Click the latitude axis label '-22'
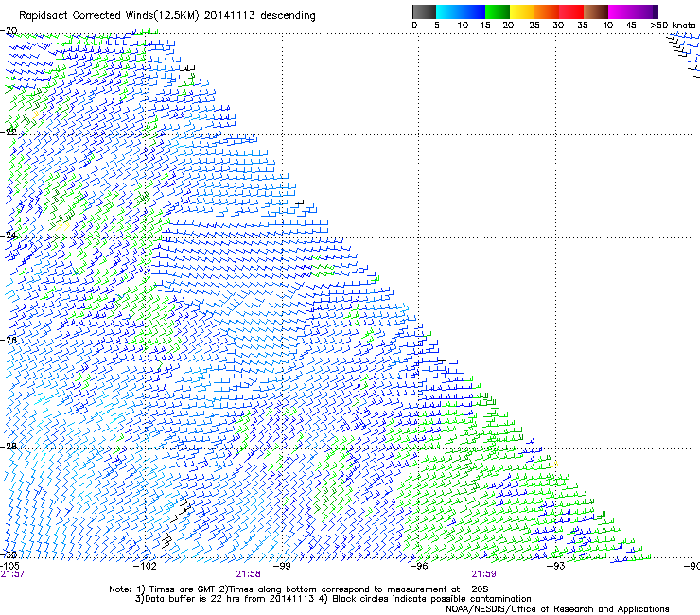The height and width of the screenshot is (615, 700). tap(9, 132)
